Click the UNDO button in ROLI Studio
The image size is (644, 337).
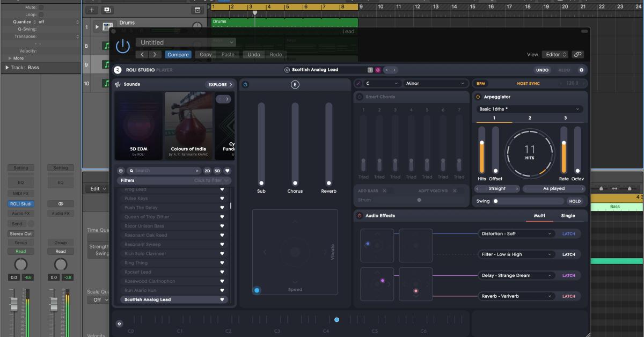(542, 70)
